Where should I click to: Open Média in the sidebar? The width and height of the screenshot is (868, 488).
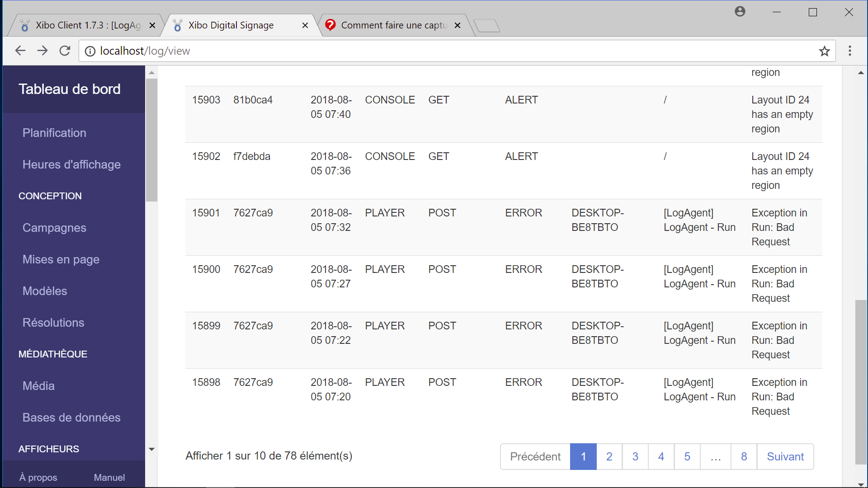38,386
